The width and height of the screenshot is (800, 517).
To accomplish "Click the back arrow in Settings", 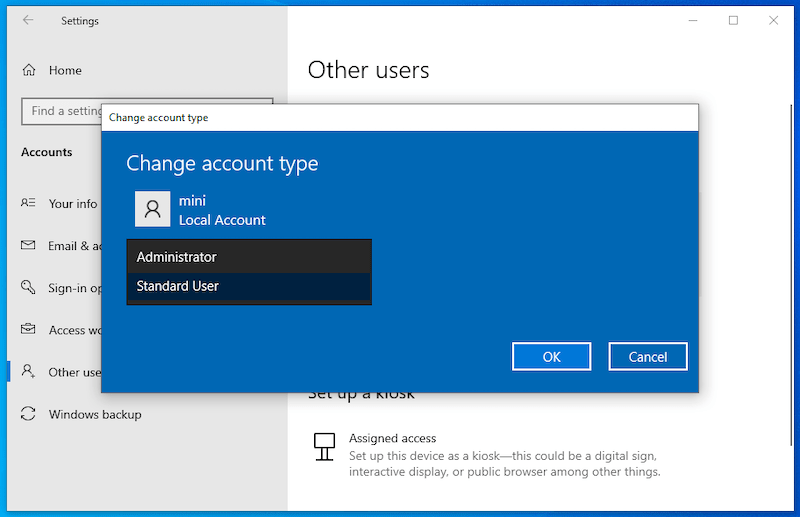I will click(28, 20).
